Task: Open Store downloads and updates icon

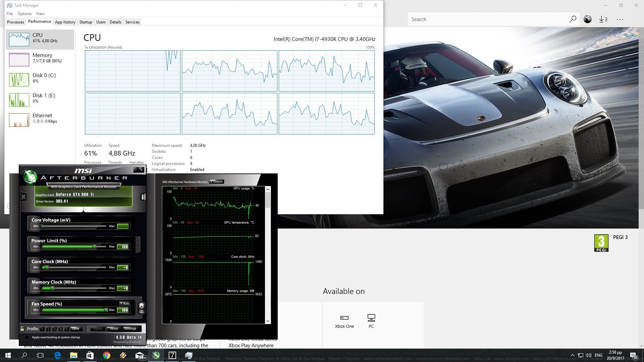Action: (603, 19)
